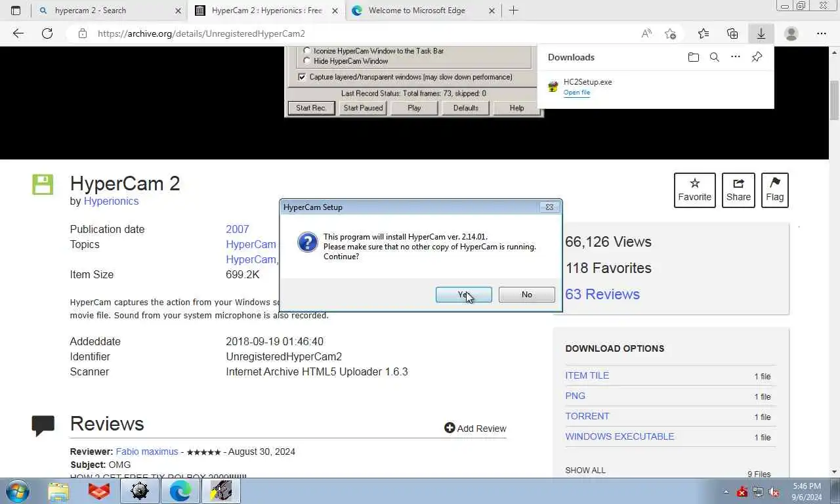Refresh the current page
Screen dimensions: 840x504
point(47,33)
